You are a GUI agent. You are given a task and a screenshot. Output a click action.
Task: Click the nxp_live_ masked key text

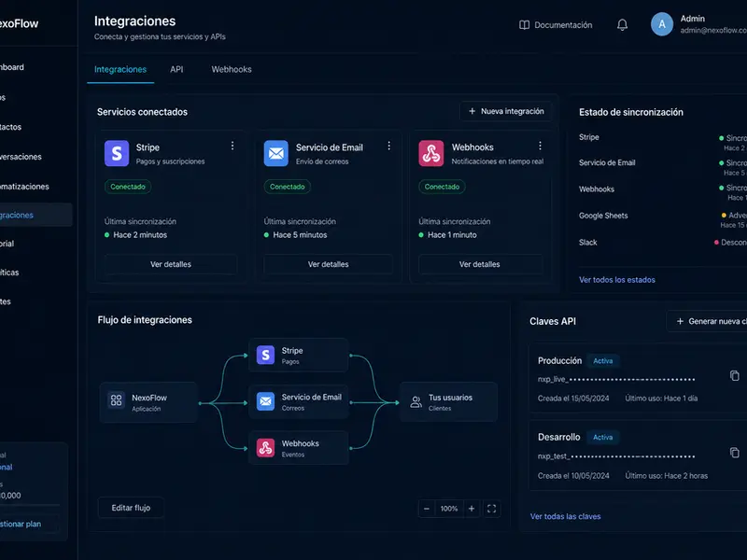616,380
